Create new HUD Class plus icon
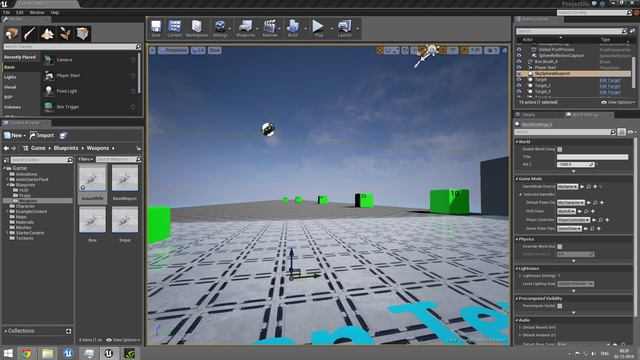The height and width of the screenshot is (360, 640). pos(593,211)
